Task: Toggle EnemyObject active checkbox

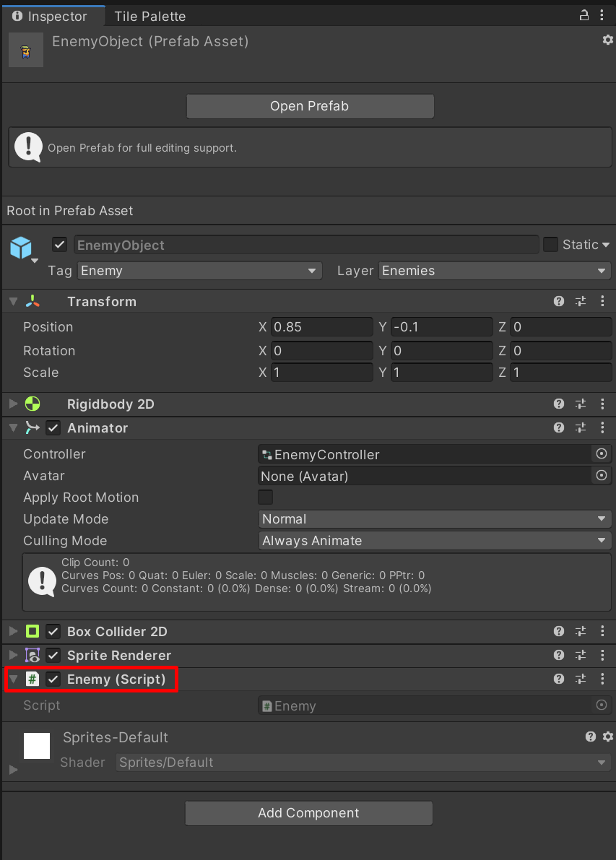Action: (x=59, y=245)
